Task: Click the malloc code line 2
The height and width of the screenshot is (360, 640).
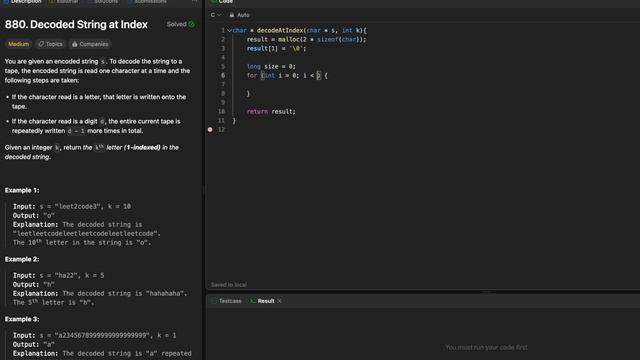Action: [307, 40]
